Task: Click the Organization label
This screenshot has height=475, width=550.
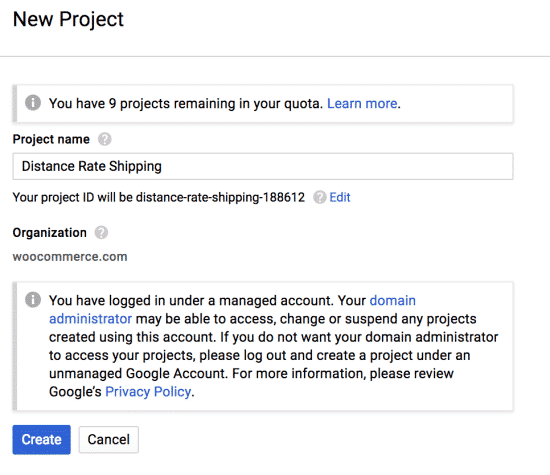Action: (49, 233)
